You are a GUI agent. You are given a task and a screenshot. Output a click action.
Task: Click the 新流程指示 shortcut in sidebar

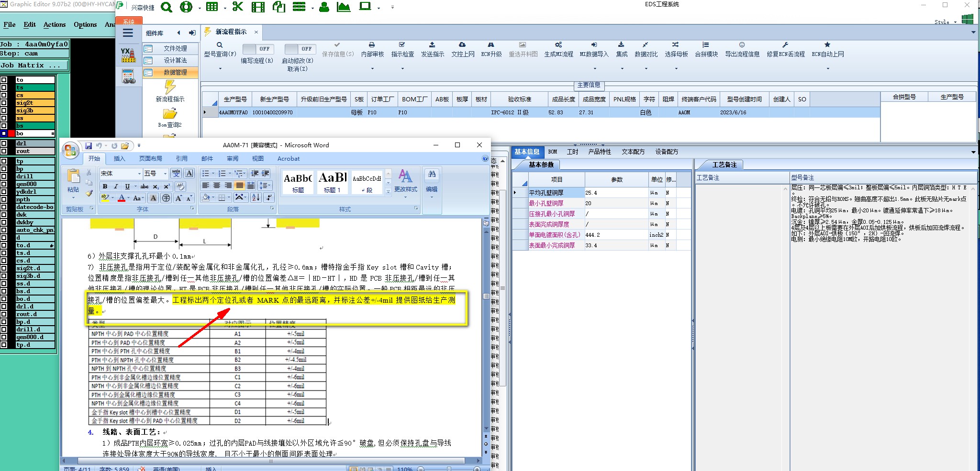170,91
